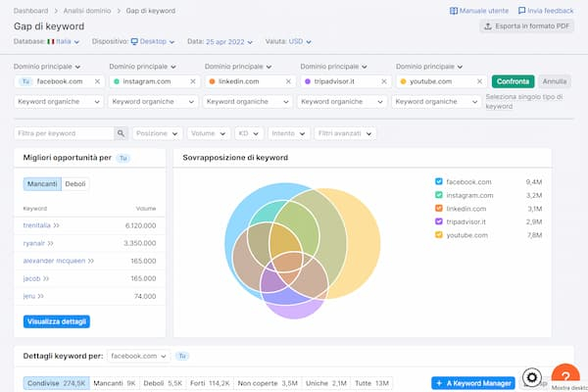This screenshot has width=588, height=392.
Task: Click the search magnifier icon in keyword filter
Action: pyautogui.click(x=122, y=133)
